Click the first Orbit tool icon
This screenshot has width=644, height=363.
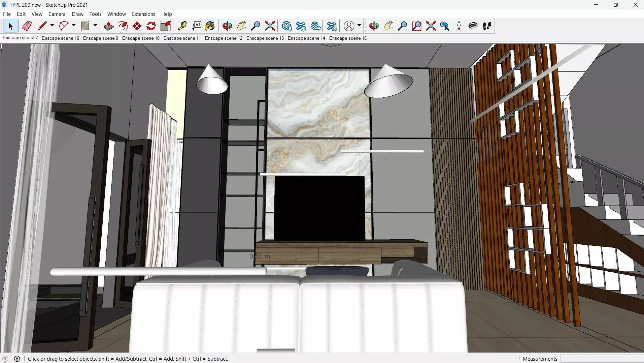tap(227, 26)
